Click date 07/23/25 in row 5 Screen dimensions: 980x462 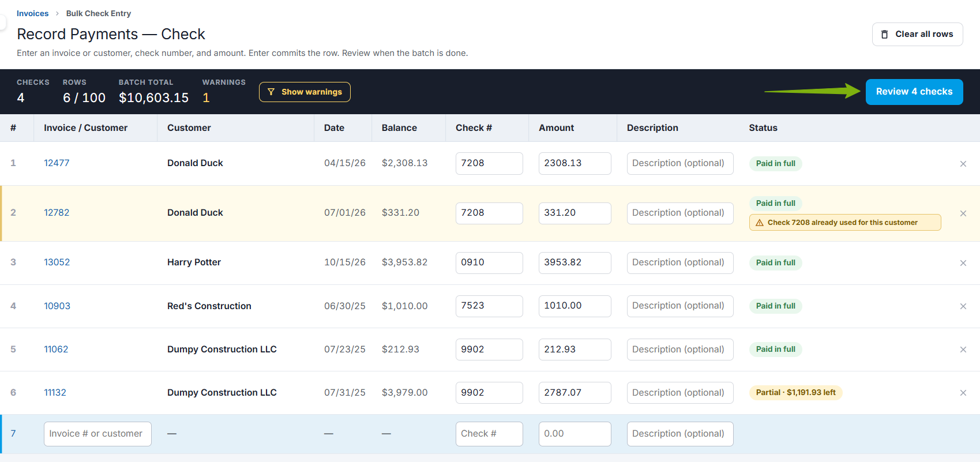click(x=344, y=350)
